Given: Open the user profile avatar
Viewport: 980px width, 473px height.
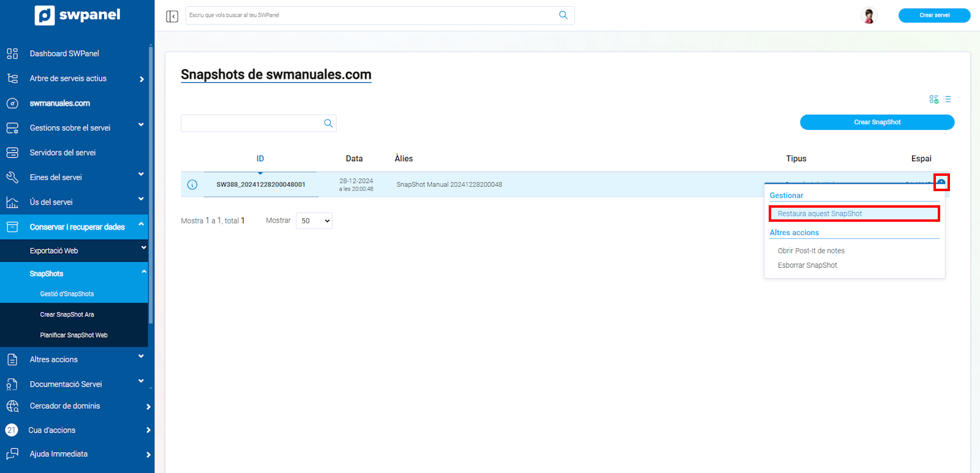Looking at the screenshot, I should 869,15.
